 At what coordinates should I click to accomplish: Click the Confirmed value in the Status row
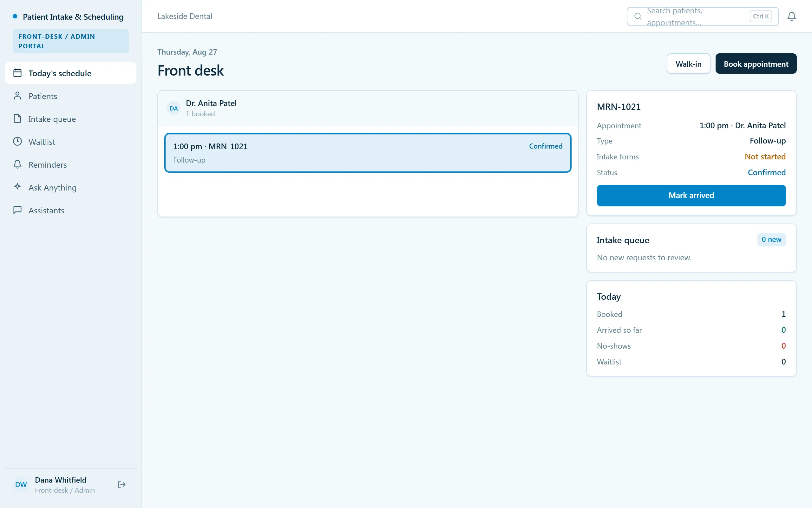[x=767, y=172]
